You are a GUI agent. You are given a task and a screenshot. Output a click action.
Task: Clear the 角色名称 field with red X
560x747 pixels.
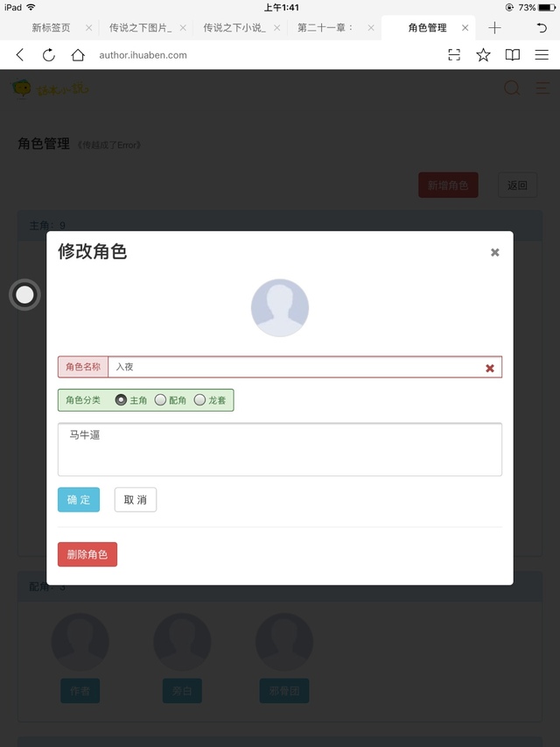coord(489,368)
